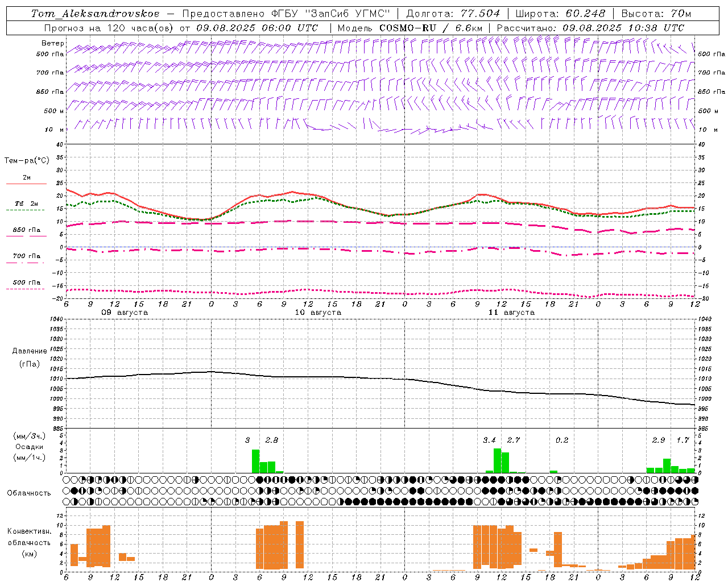Select 'Прогноз на 120 часа(ов)' forecast text
The height and width of the screenshot is (582, 728).
[109, 28]
